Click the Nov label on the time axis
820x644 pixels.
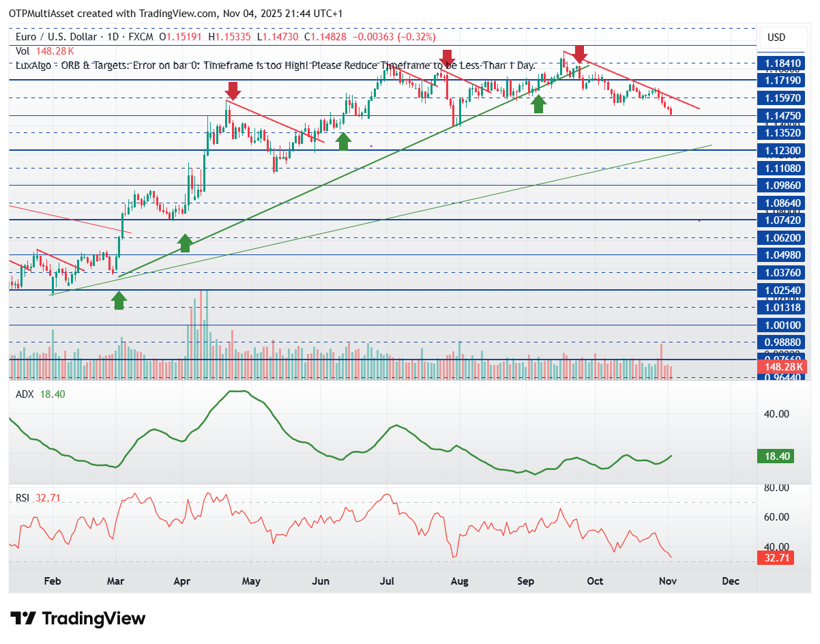[667, 581]
